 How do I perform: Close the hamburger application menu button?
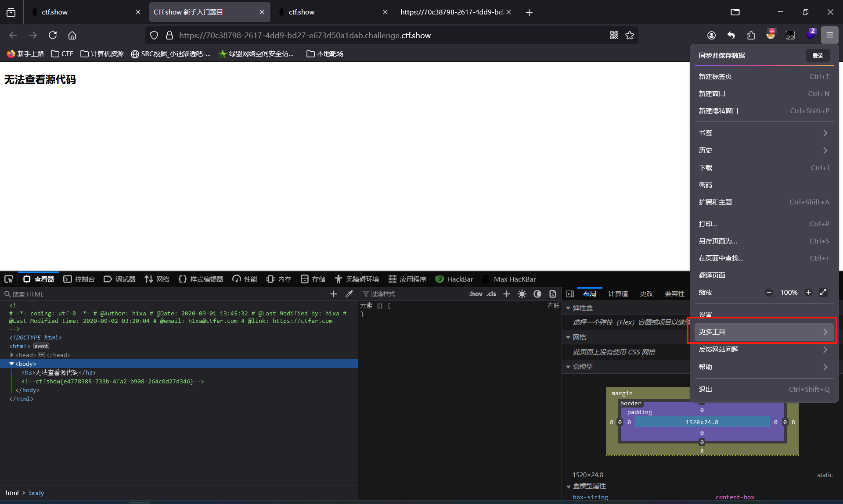pos(830,35)
